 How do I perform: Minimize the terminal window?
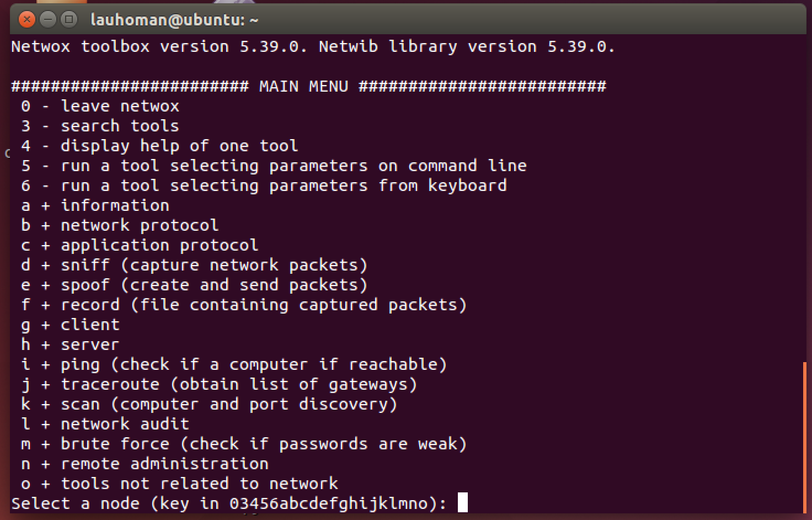point(48,20)
